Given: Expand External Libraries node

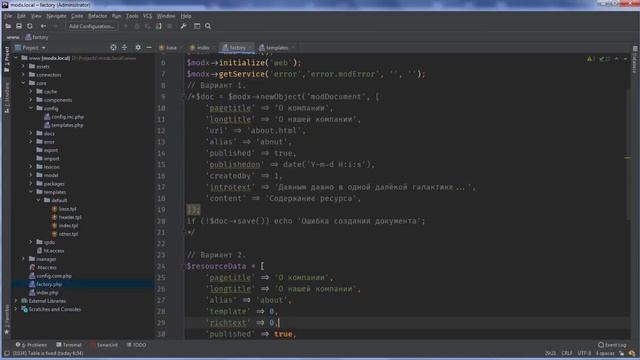Looking at the screenshot, I should coord(16,300).
